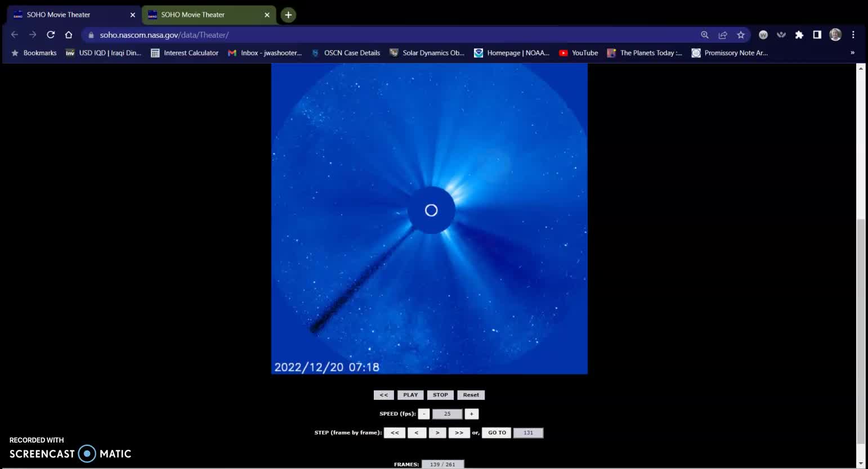This screenshot has height=469, width=868.
Task: View site security lock info
Action: pyautogui.click(x=91, y=35)
